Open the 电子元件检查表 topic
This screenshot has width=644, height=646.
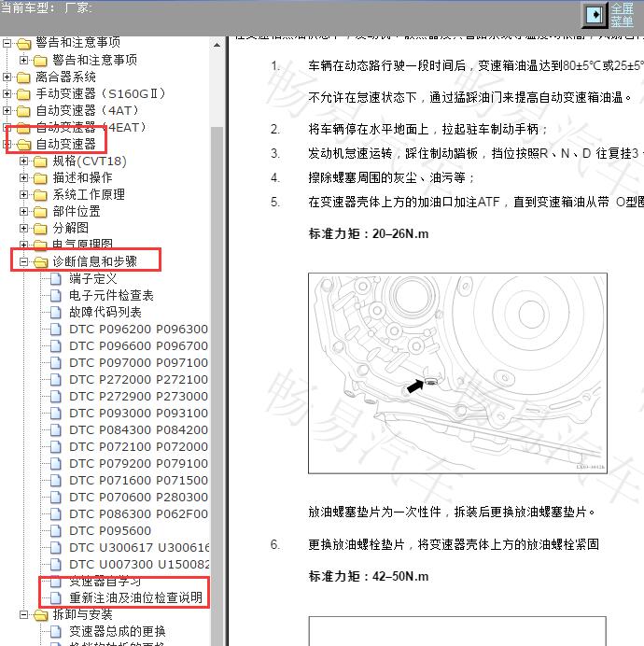[111, 295]
